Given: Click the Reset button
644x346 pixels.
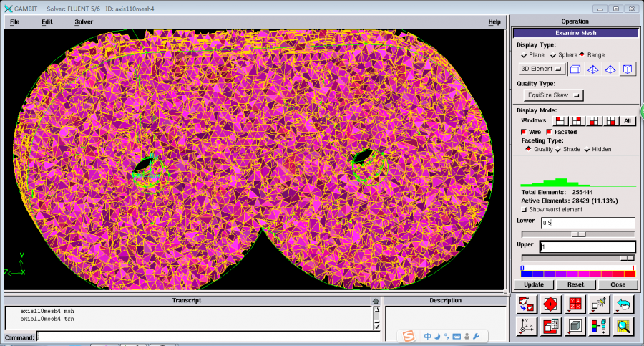Looking at the screenshot, I should tap(575, 284).
